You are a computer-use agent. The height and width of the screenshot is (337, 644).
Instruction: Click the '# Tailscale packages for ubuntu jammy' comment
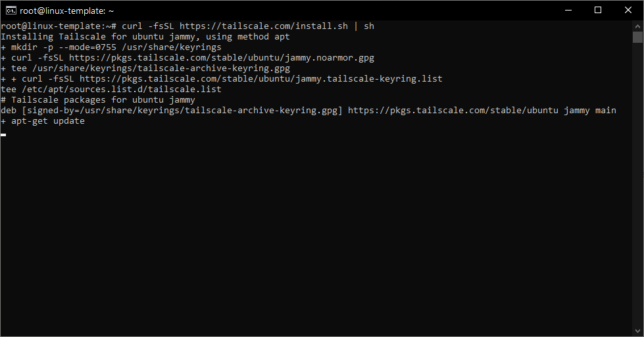(x=97, y=100)
